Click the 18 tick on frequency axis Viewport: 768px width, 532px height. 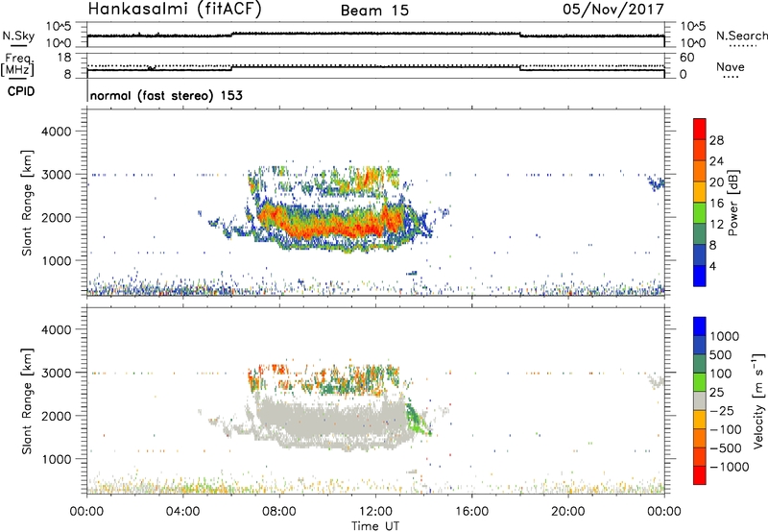tap(64, 58)
